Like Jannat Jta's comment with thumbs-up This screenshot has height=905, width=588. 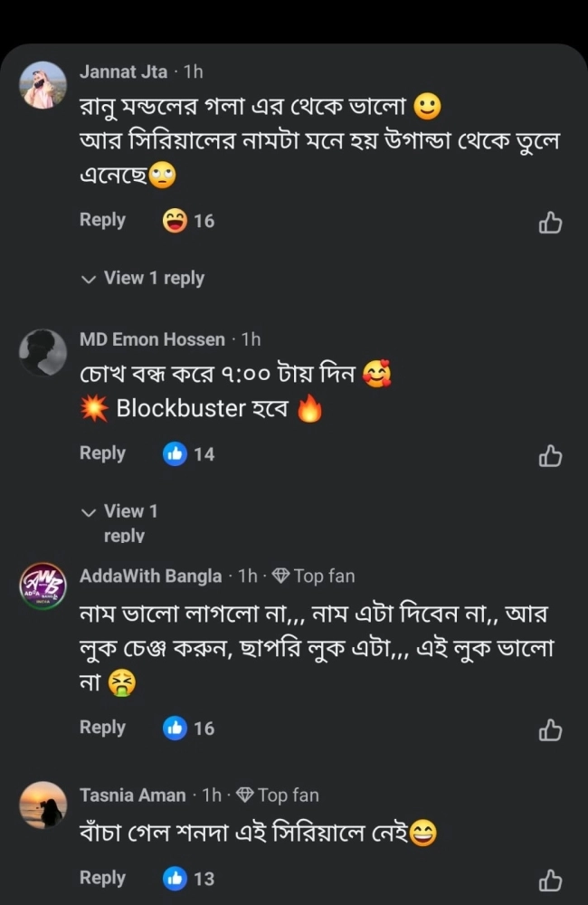pos(550,223)
